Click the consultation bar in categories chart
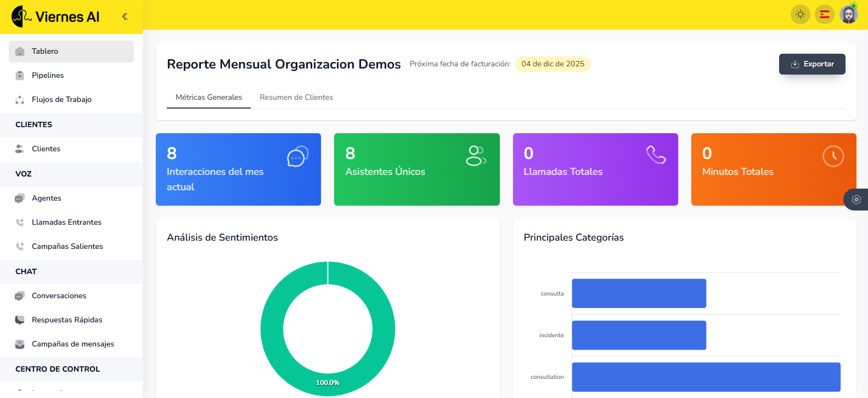 [x=706, y=377]
